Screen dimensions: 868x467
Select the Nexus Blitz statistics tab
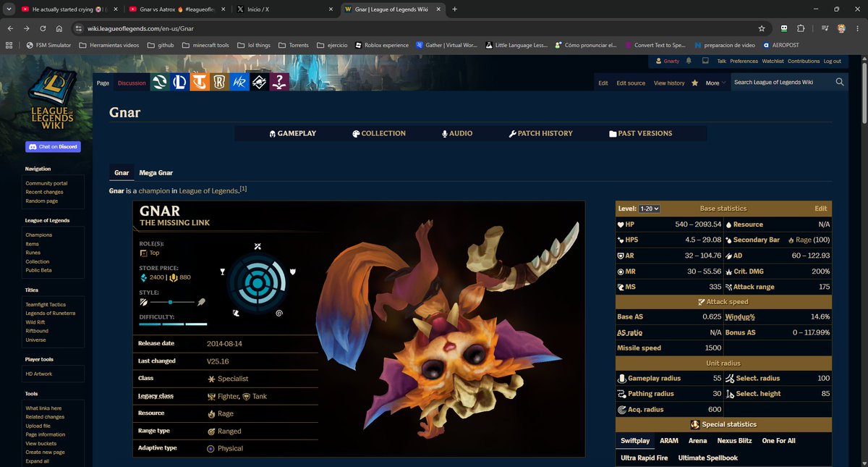pos(736,440)
